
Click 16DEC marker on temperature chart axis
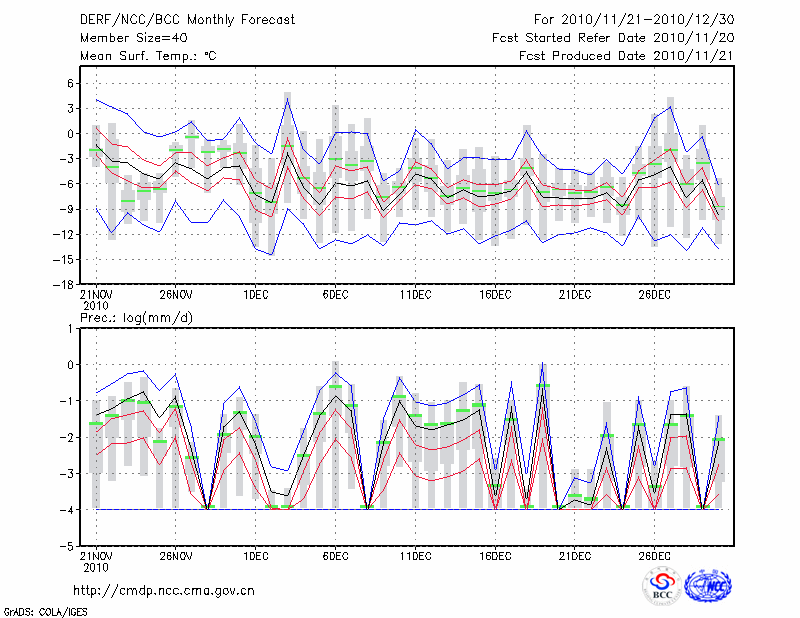point(495,294)
